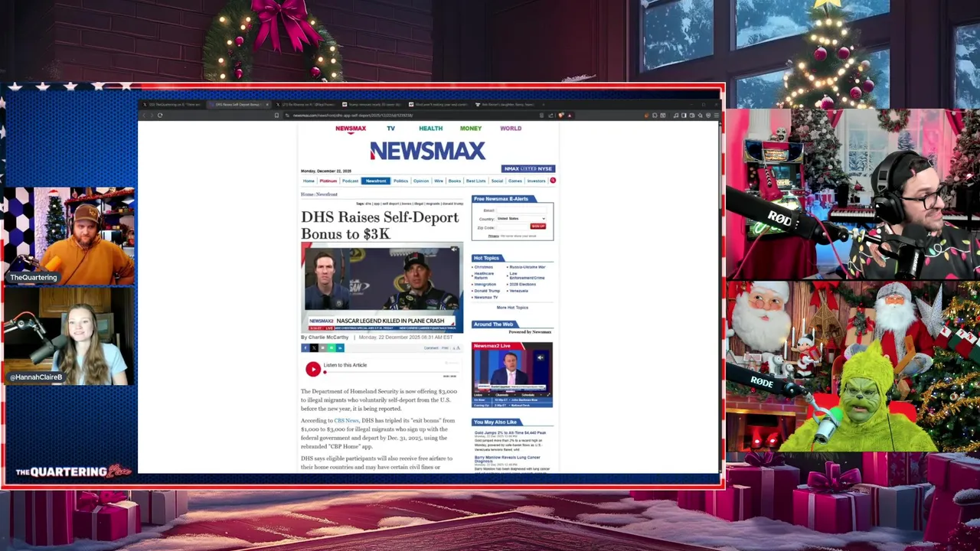Screen dimensions: 980x551
Task: Unmute the Newsmax2 Live sidebar video
Action: (540, 357)
